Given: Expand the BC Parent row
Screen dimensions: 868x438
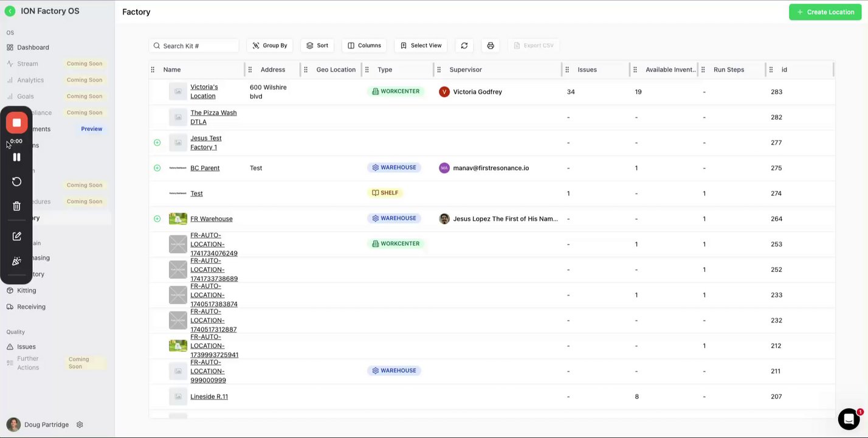Looking at the screenshot, I should (x=157, y=168).
